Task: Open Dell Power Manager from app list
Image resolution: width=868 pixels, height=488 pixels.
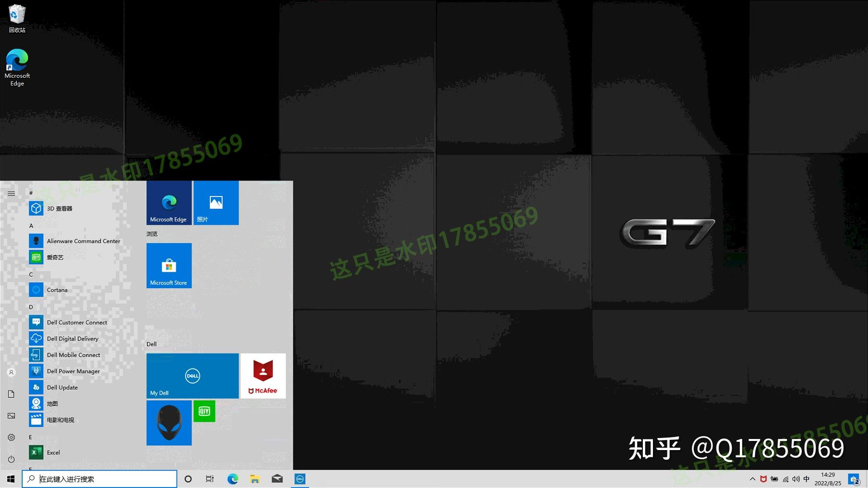Action: [x=73, y=371]
